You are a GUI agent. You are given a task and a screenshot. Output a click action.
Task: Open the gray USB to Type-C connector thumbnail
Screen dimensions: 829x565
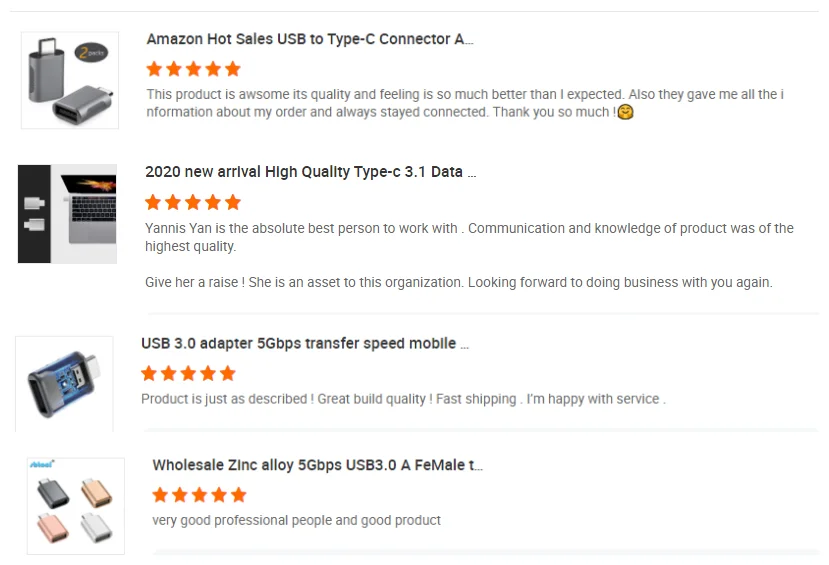coord(69,80)
